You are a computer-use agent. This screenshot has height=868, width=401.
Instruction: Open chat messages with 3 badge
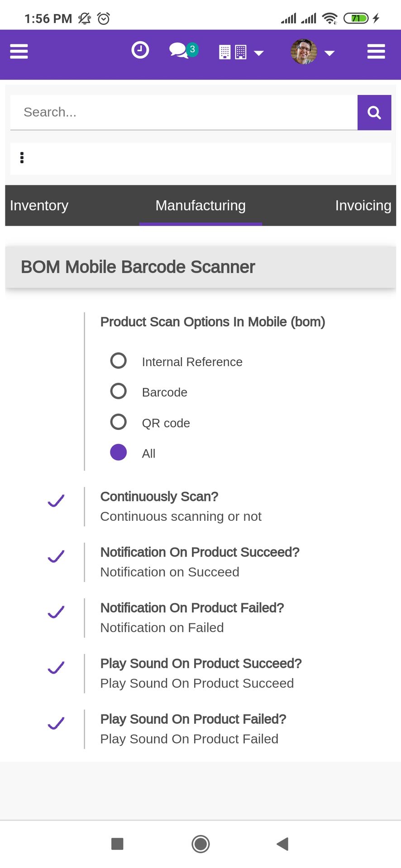click(x=184, y=50)
